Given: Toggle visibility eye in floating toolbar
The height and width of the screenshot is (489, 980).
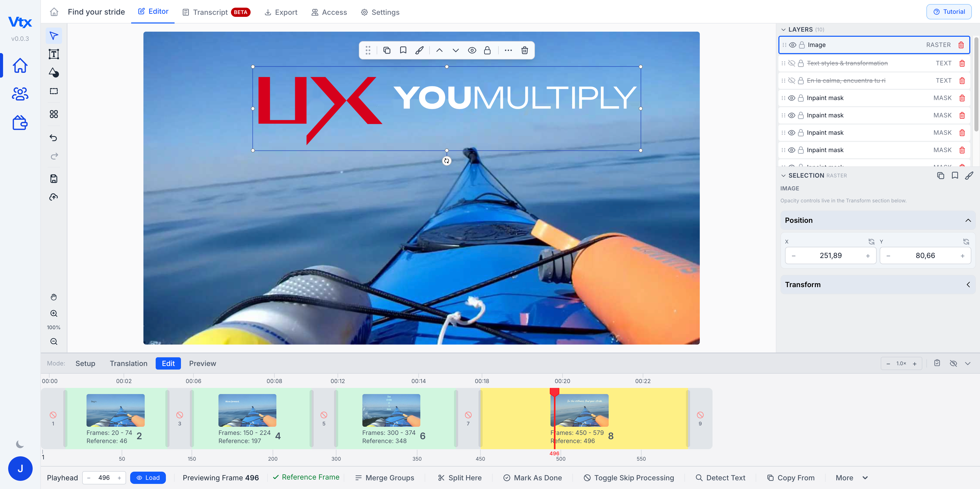Looking at the screenshot, I should [x=472, y=50].
